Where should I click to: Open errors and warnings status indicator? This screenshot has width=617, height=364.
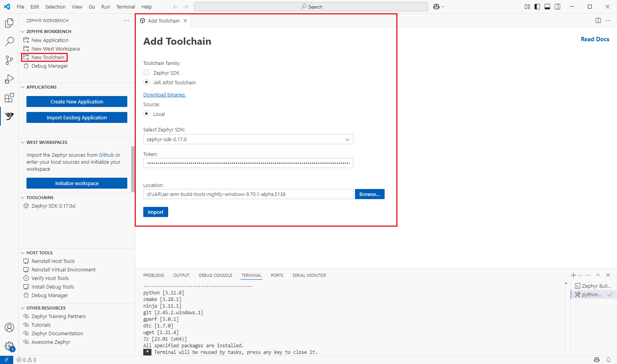(x=26, y=360)
